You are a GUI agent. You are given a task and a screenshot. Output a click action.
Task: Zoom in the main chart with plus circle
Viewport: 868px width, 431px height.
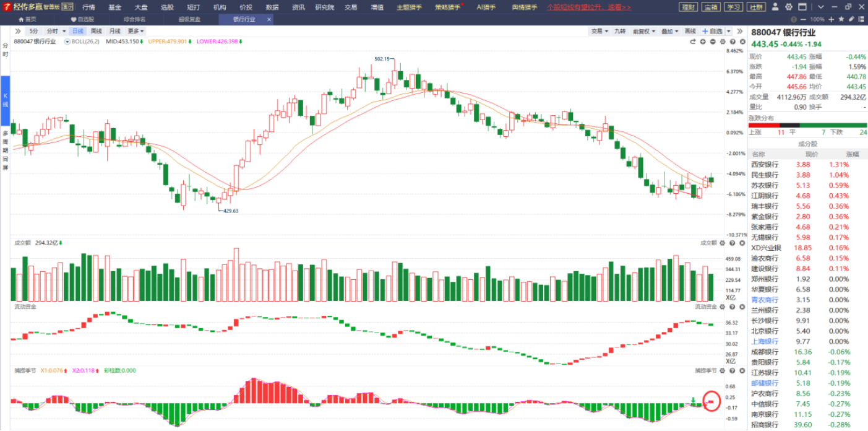(703, 41)
